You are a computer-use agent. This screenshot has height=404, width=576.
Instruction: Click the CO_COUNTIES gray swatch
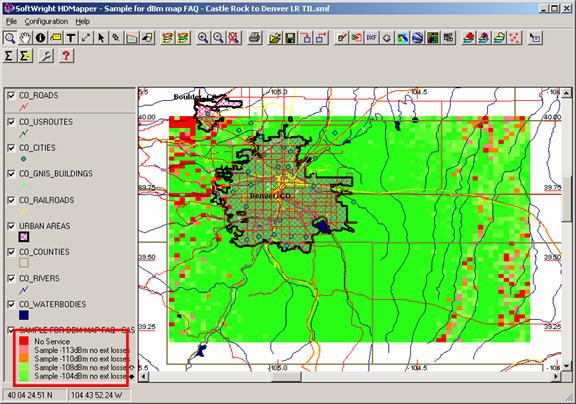tap(24, 263)
